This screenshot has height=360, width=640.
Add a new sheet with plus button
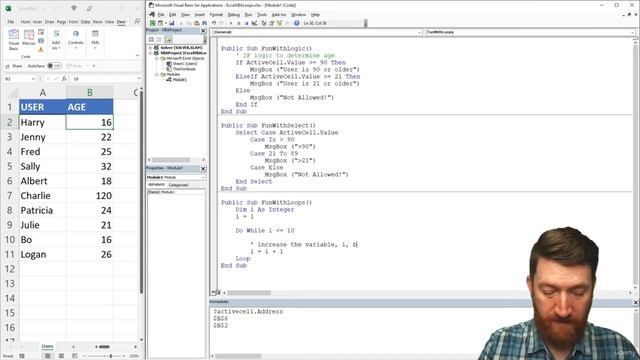click(73, 347)
